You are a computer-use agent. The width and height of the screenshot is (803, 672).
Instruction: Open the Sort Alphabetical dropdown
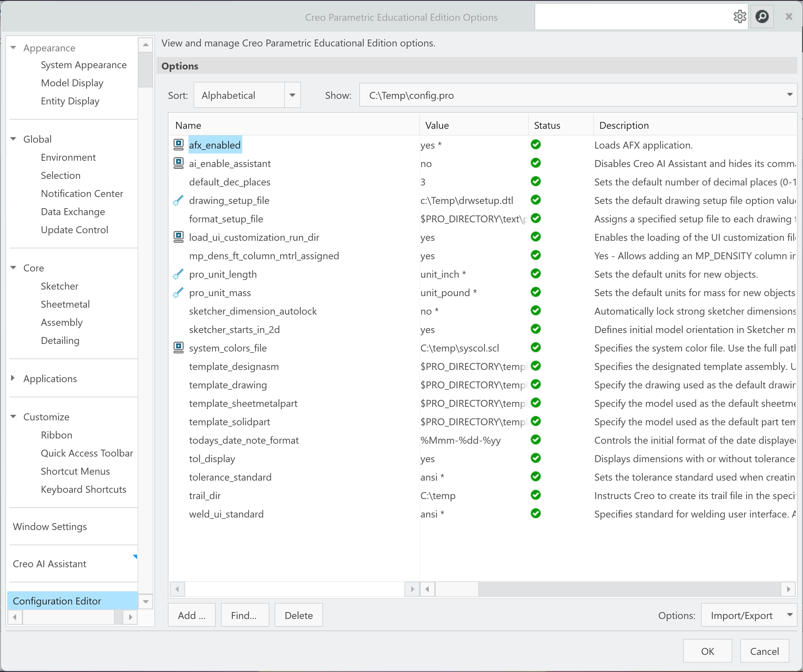click(292, 95)
